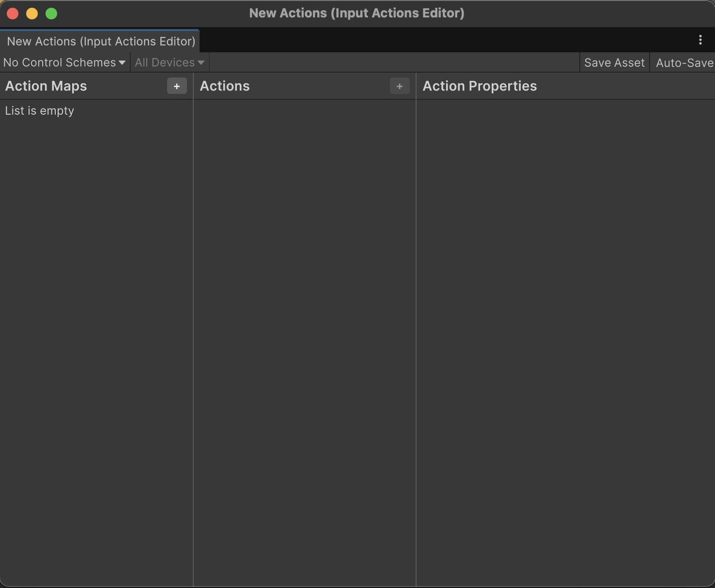Add a new action map with plus button

177,86
